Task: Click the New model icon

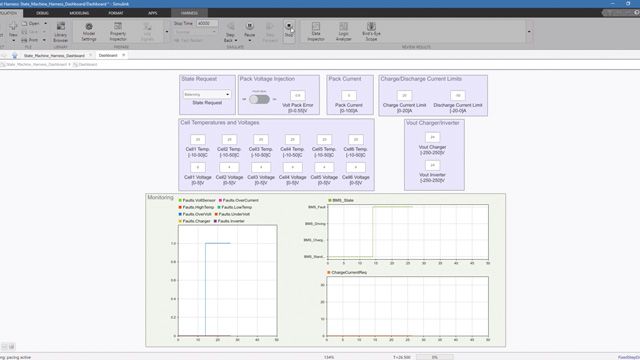Action: (13, 27)
